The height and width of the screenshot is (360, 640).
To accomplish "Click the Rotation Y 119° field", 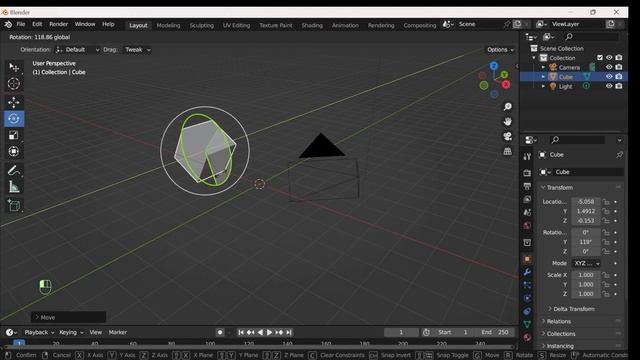I will coord(586,242).
